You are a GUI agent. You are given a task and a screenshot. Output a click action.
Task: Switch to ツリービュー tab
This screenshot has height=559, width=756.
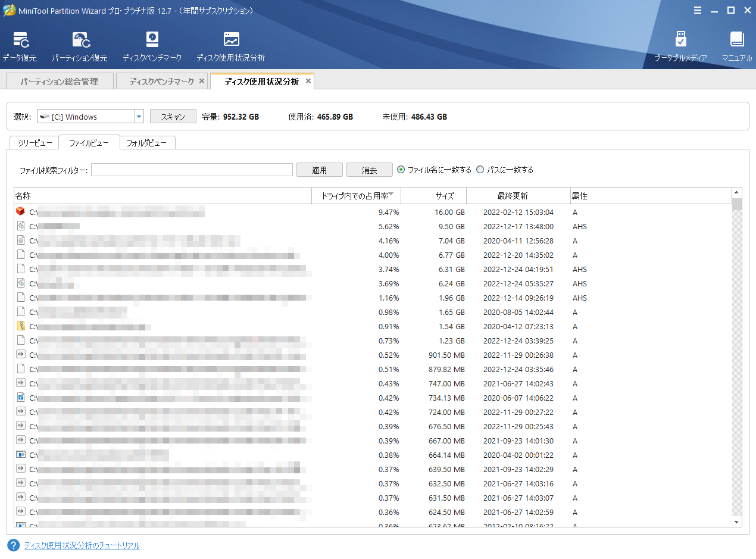coord(34,143)
